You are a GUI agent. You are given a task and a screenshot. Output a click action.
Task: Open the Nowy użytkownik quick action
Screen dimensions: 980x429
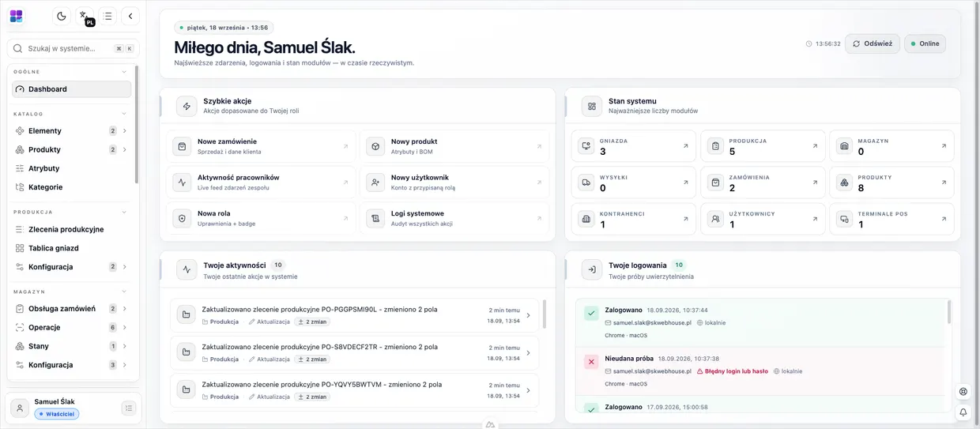coord(454,183)
